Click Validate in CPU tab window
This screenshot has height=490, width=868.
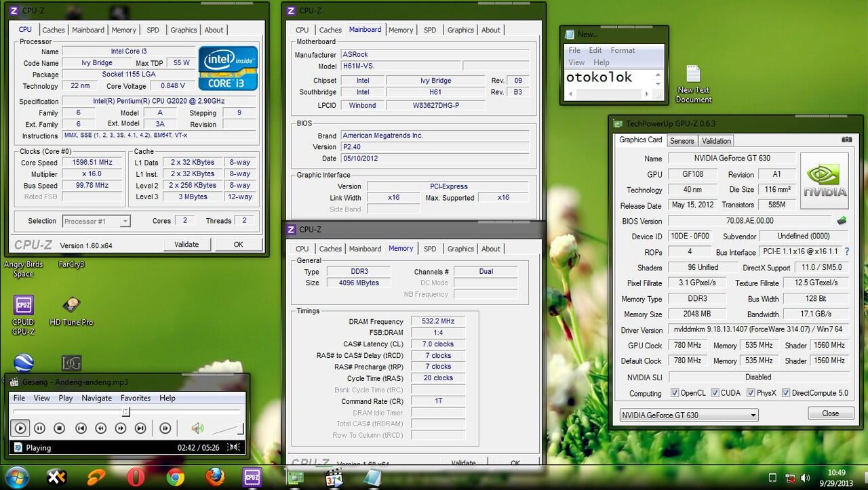(x=186, y=245)
